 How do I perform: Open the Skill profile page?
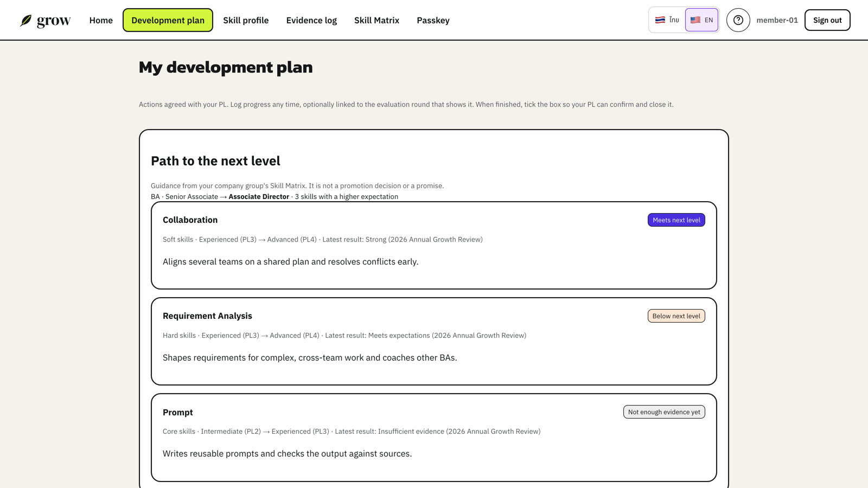point(246,20)
